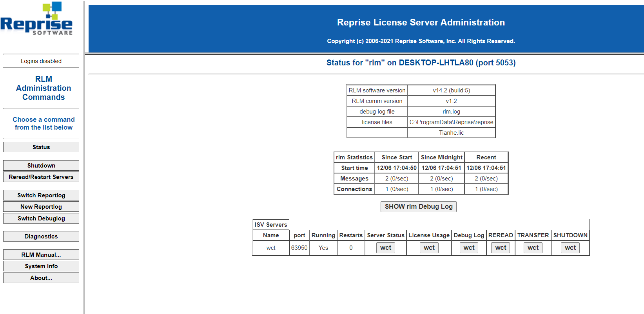Show the rlm Debug Log

(419, 207)
